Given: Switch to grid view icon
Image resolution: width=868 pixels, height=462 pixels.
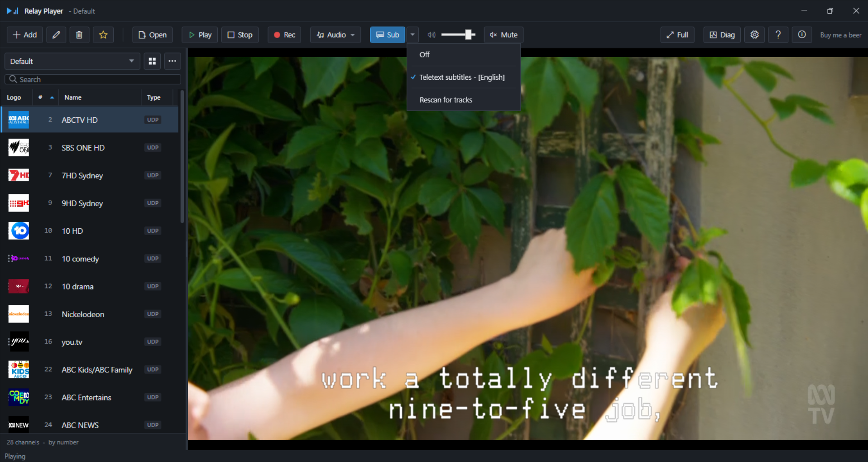Looking at the screenshot, I should (152, 61).
